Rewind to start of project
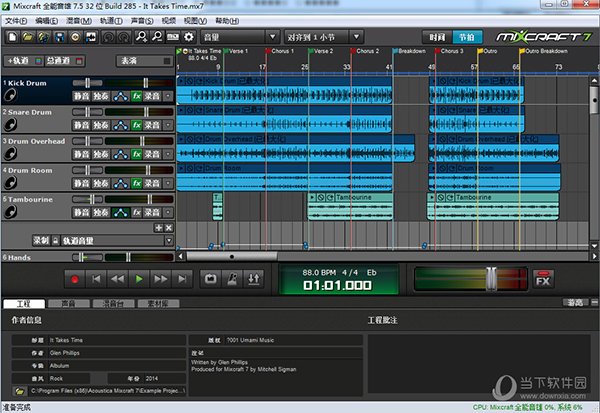Screen dimensions: 600x413 pos(96,279)
